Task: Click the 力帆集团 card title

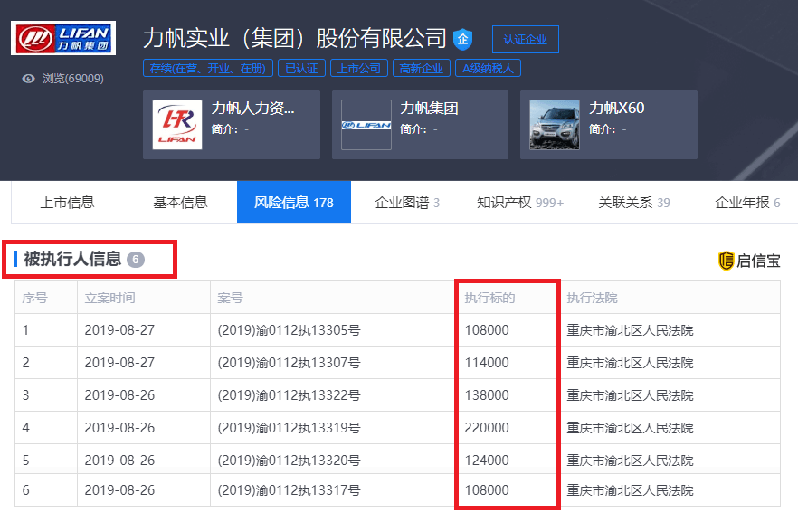Action: [429, 108]
